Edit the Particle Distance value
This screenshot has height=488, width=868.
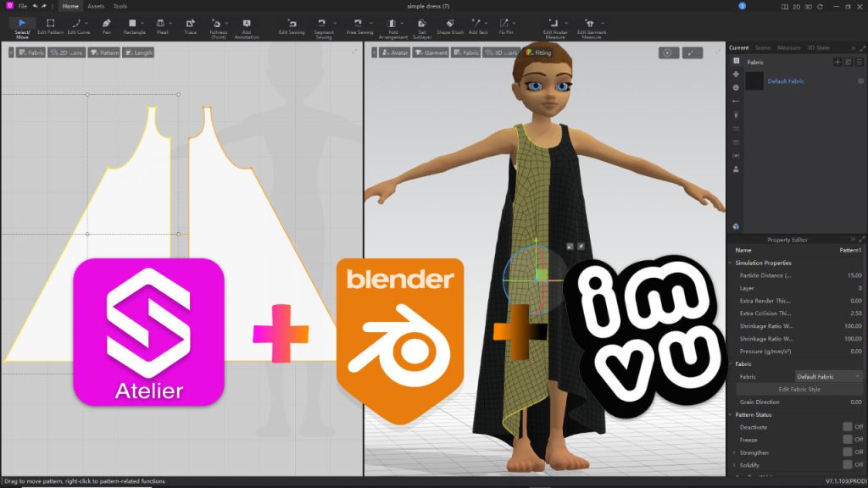[x=854, y=275]
